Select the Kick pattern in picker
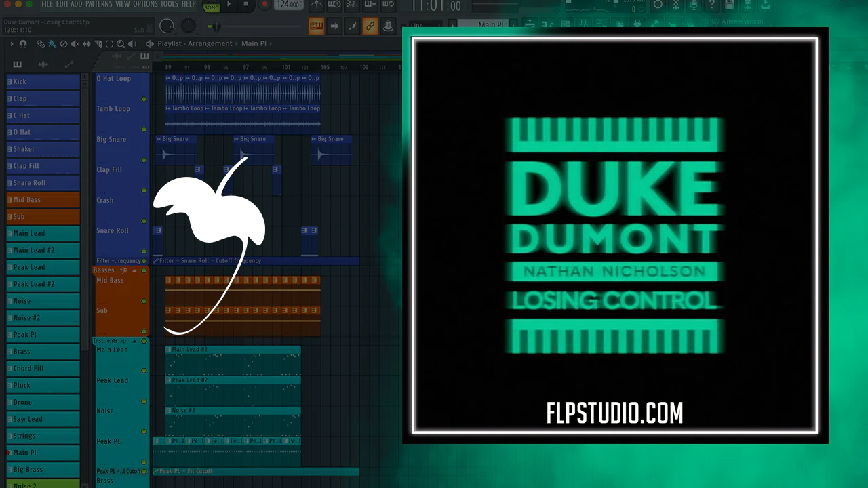The width and height of the screenshot is (868, 488). [43, 81]
